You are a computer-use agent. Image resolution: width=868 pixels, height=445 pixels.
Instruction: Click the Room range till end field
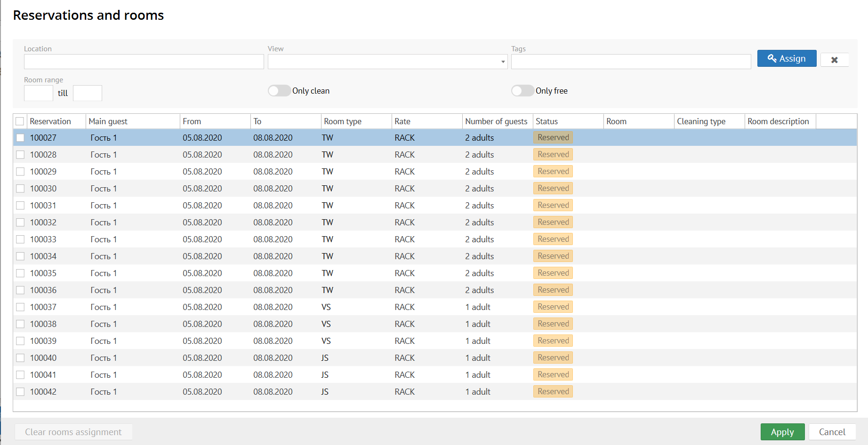(x=88, y=93)
